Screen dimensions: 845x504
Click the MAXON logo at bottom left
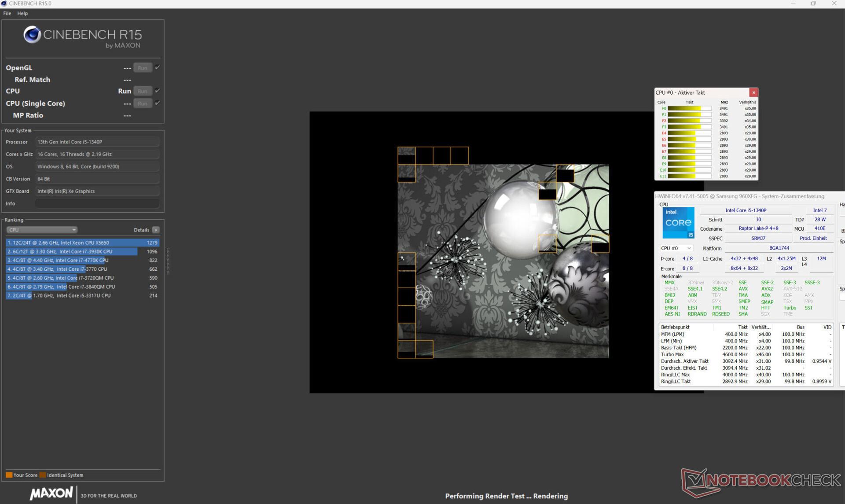coord(51,493)
